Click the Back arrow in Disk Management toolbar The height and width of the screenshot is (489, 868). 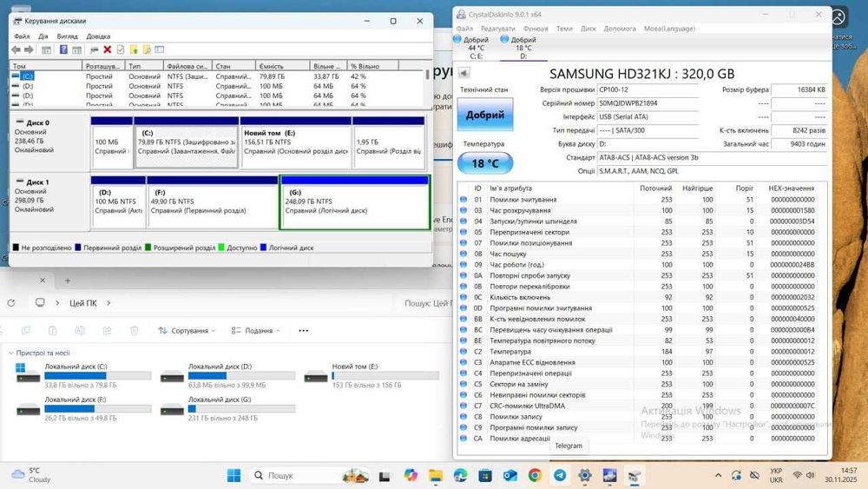coord(16,50)
